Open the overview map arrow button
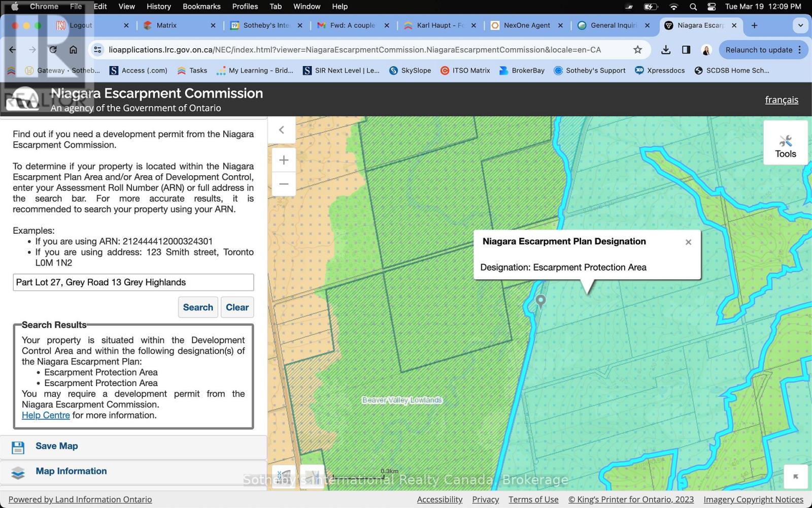Viewport: 812px width, 508px height. tap(795, 477)
